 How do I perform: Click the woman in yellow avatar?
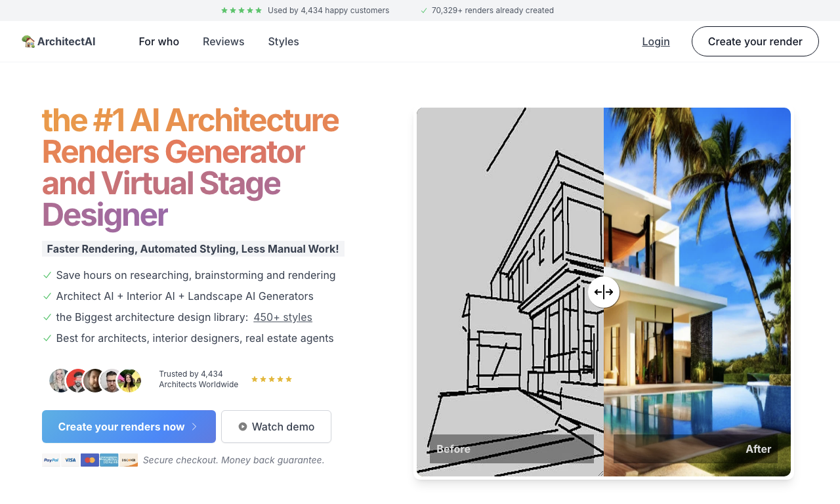(130, 381)
